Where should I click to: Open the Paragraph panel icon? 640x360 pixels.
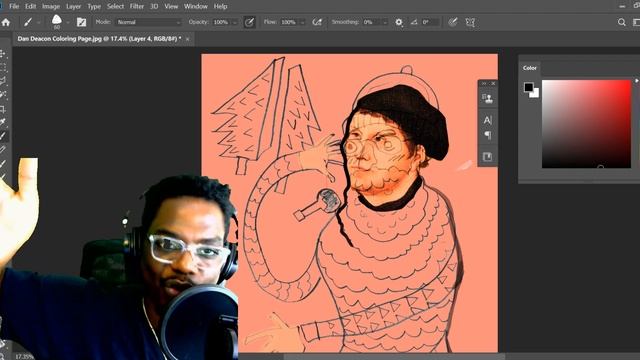tap(487, 136)
